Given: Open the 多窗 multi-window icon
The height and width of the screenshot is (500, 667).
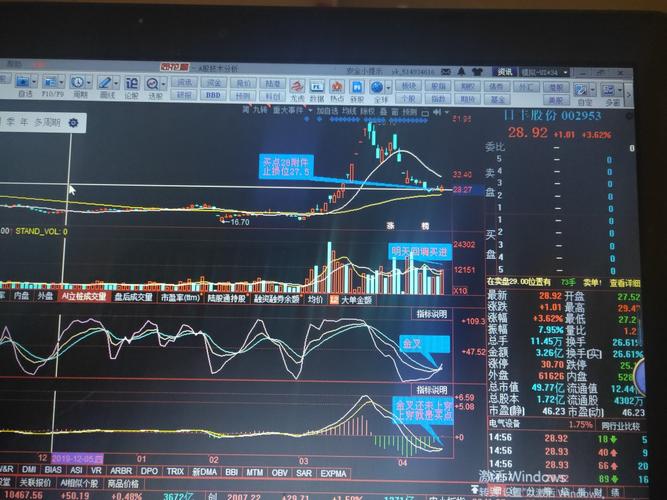Looking at the screenshot, I should (609, 90).
